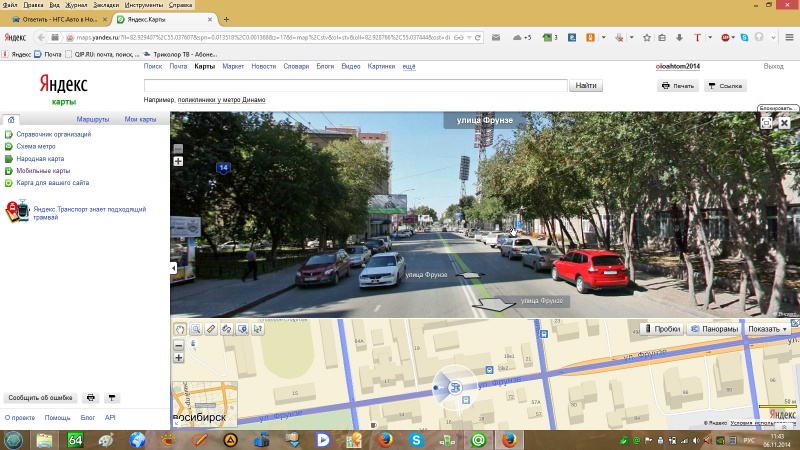800x450 pixels.
Task: Toggle the Панорамы layer button
Action: pyautogui.click(x=714, y=329)
